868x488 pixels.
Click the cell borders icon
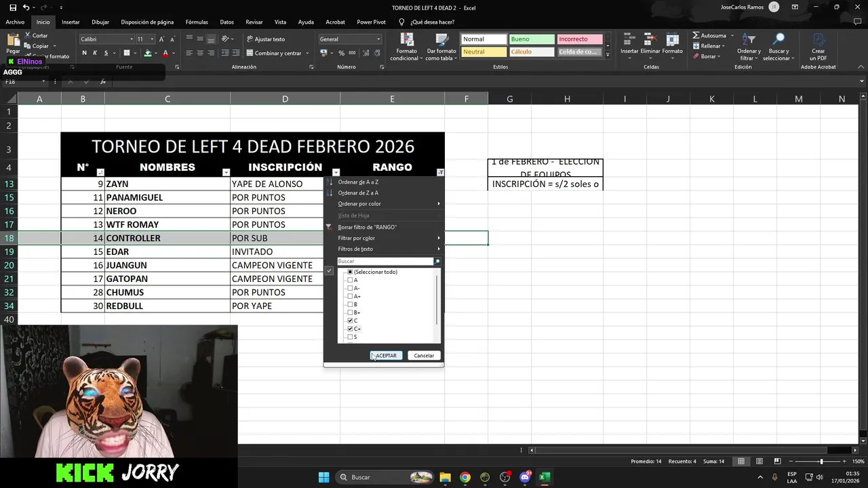126,53
